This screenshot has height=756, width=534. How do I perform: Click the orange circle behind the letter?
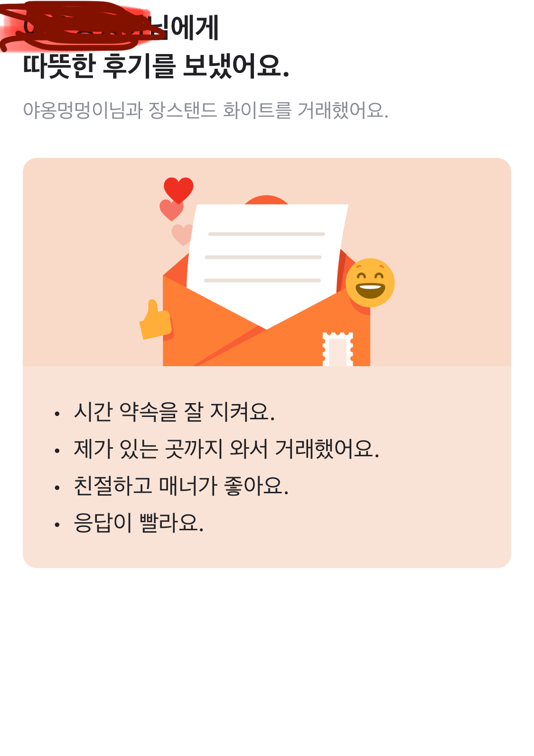tap(266, 200)
